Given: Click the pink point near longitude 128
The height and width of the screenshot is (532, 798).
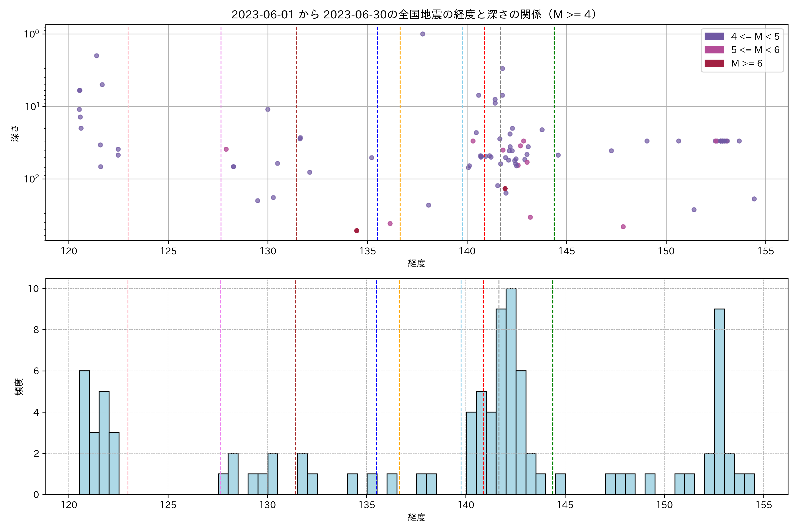Looking at the screenshot, I should [226, 149].
